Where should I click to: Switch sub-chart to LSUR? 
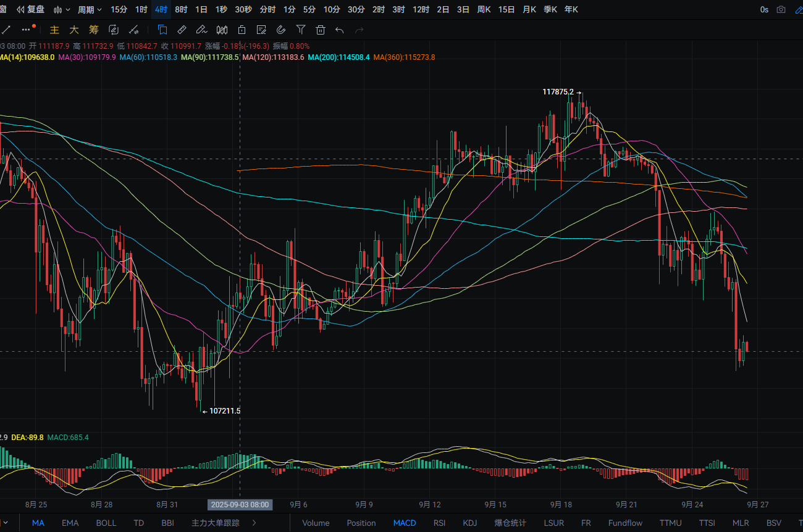click(x=553, y=523)
